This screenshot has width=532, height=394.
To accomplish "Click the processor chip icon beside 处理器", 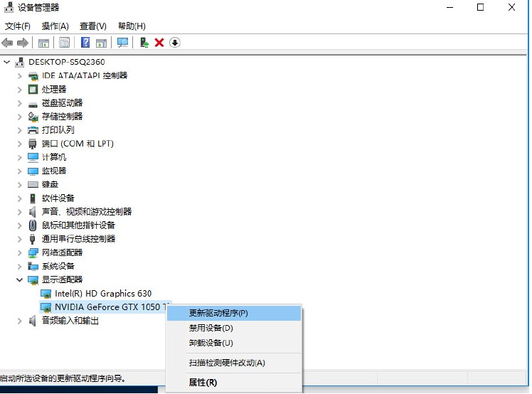I will (33, 90).
